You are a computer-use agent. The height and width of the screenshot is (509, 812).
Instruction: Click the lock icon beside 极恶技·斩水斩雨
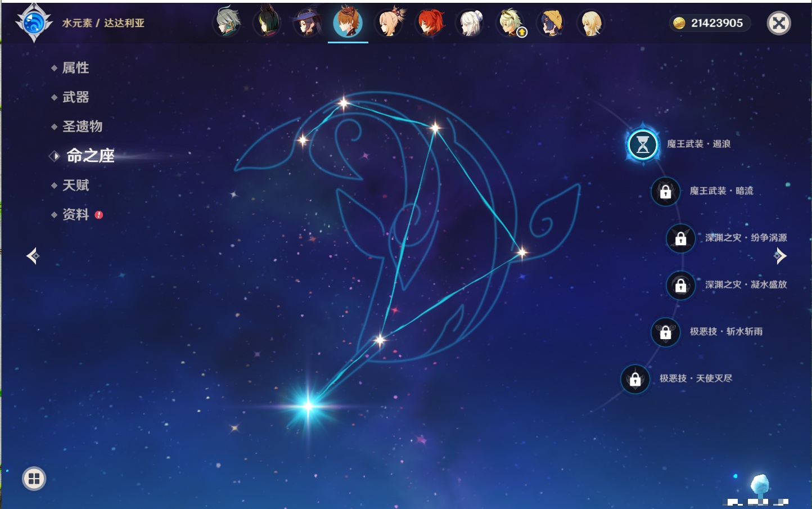tap(665, 332)
